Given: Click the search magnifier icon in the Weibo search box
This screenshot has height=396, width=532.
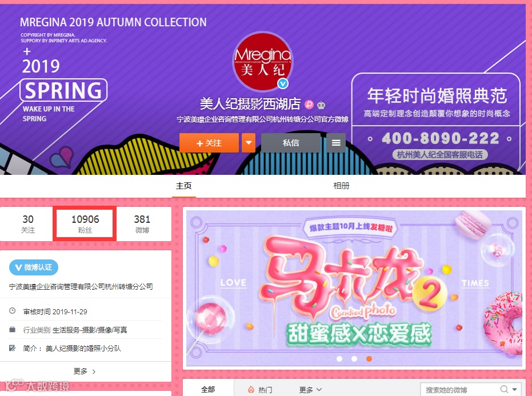Looking at the screenshot, I should 504,389.
